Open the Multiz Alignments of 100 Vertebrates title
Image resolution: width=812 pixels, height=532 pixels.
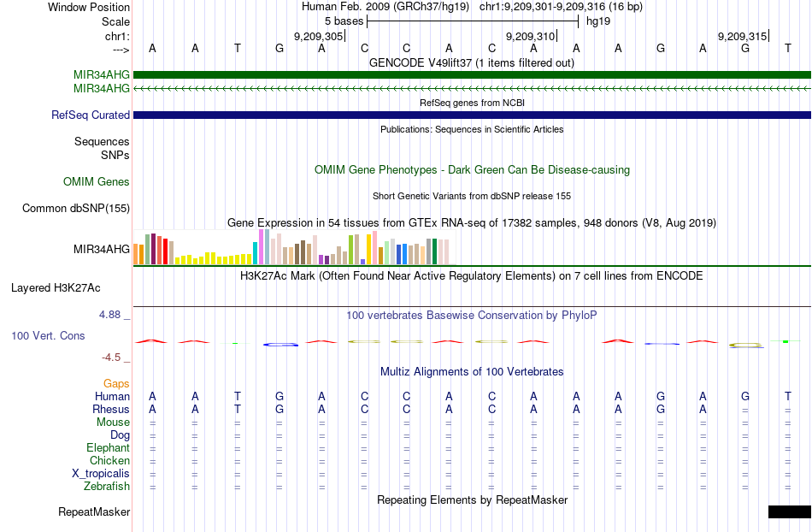tap(472, 372)
